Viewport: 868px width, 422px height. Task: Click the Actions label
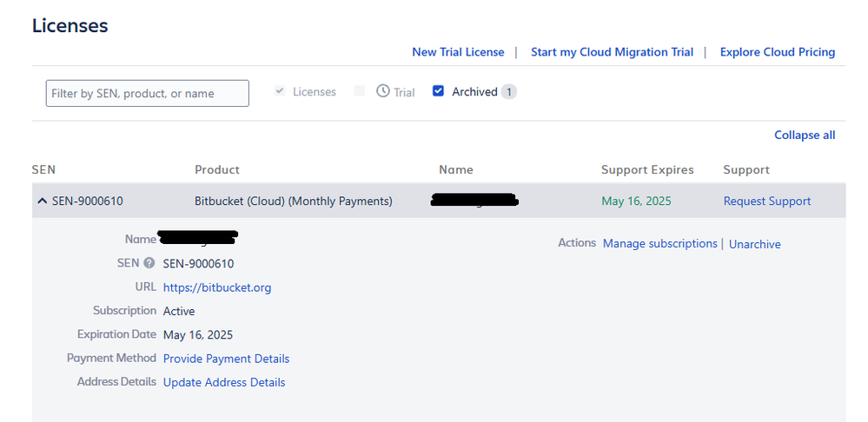click(x=577, y=243)
